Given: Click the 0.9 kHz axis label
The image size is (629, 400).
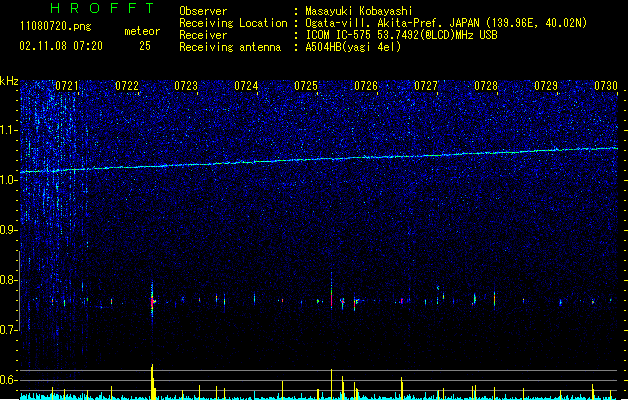Looking at the screenshot, I should coord(9,230).
